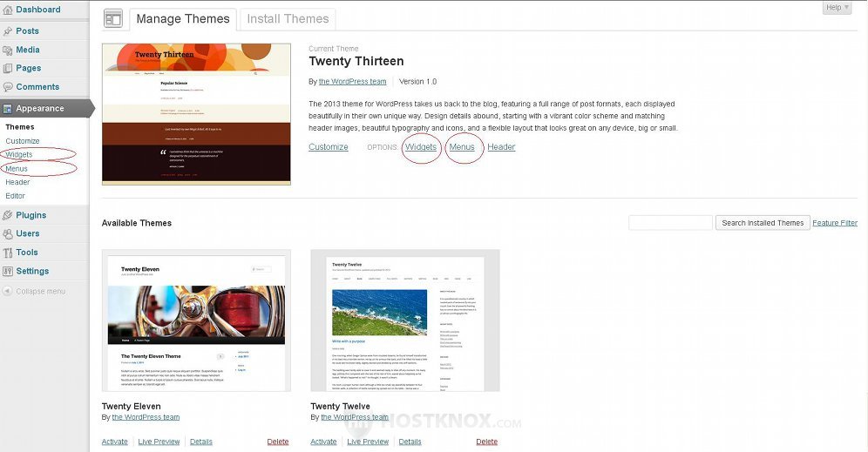The image size is (868, 452).
Task: Open the Twenty Twelve theme thumbnail
Action: tap(405, 320)
